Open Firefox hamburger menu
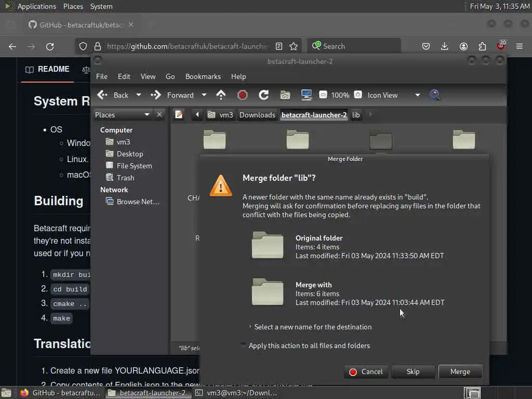This screenshot has width=532, height=399. coord(520,46)
